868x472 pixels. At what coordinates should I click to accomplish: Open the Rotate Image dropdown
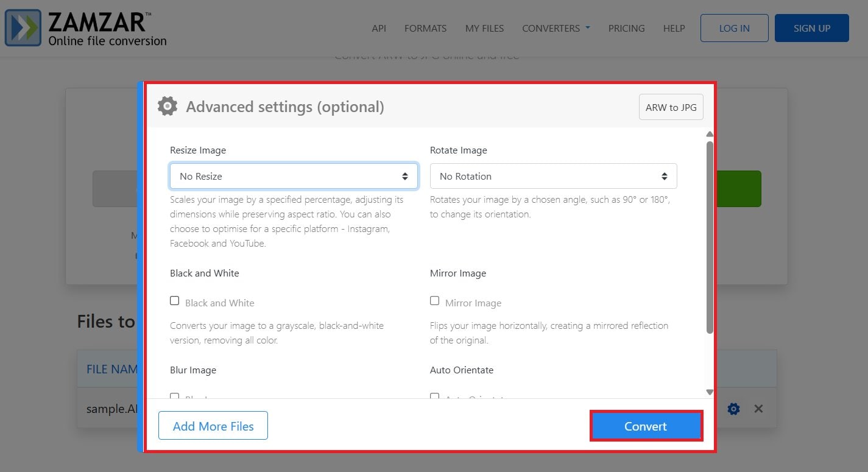(553, 176)
